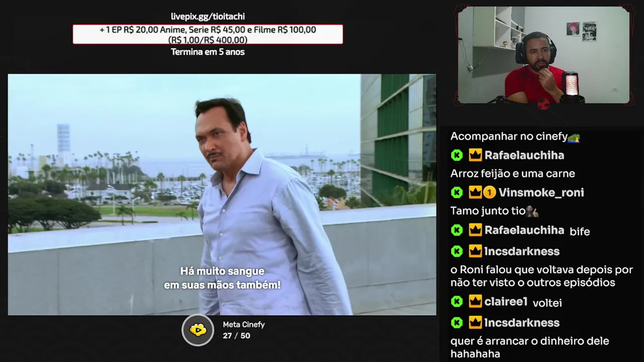Click chat message 'Tamo junto tio'
Viewport: 644px width, 362px height.
(488, 211)
